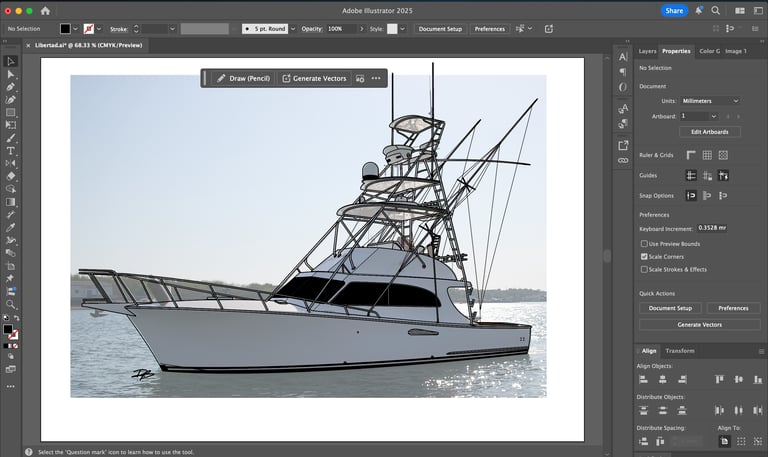The image size is (768, 457).
Task: Open Edit Toolbar three-dots menu
Action: pyautogui.click(x=10, y=386)
